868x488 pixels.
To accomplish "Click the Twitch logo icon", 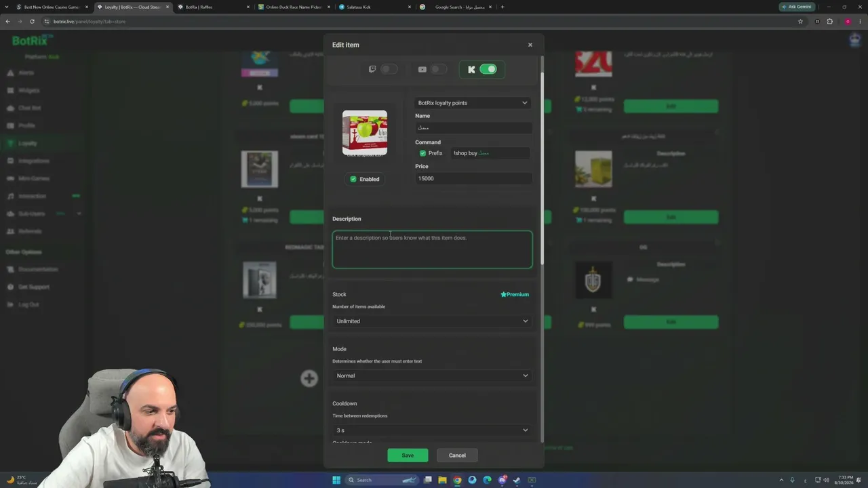I will pos(372,69).
